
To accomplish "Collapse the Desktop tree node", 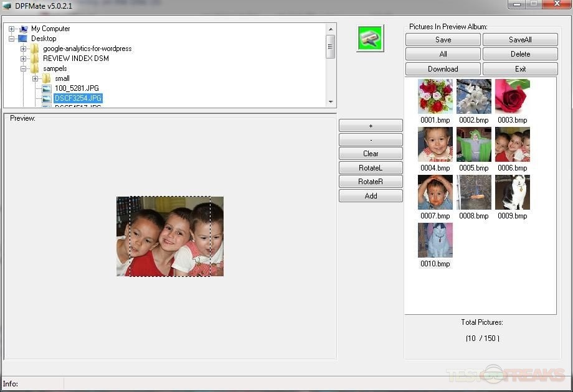I will 12,39.
